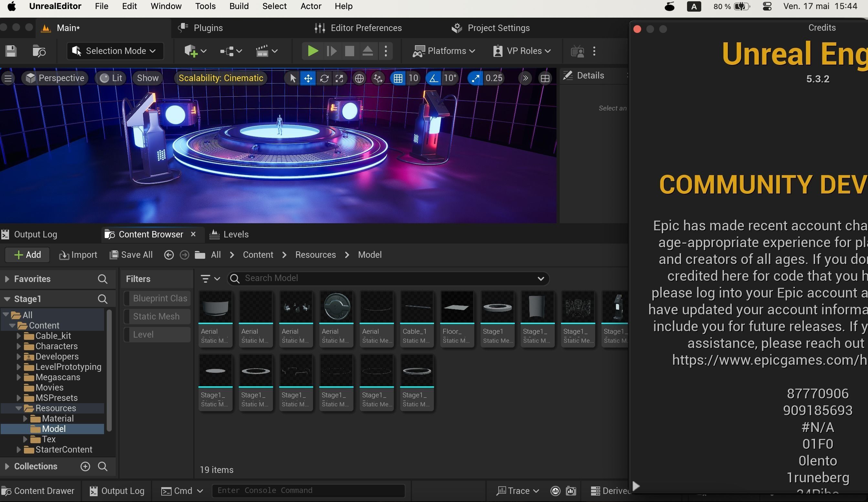Image resolution: width=868 pixels, height=502 pixels.
Task: Toggle scale snapping icon
Action: click(x=476, y=78)
